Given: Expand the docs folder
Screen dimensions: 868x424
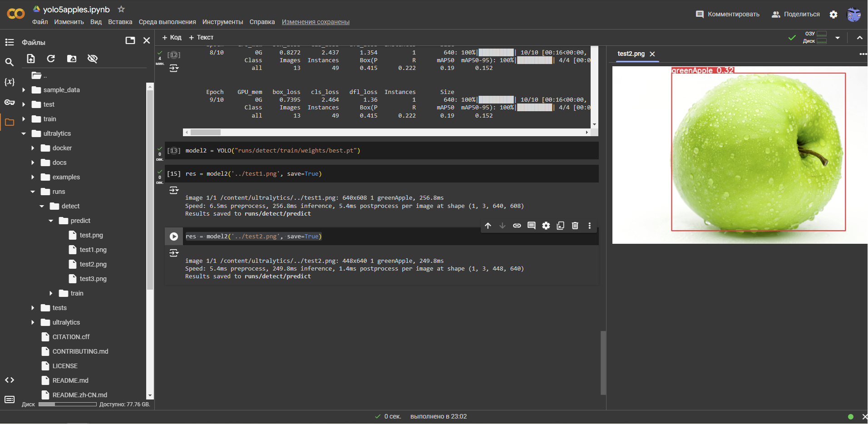Looking at the screenshot, I should (x=33, y=163).
